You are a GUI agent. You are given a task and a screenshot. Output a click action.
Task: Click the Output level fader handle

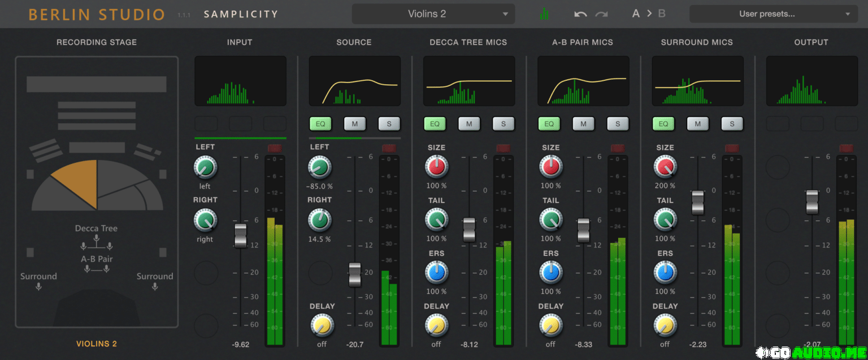coord(812,202)
